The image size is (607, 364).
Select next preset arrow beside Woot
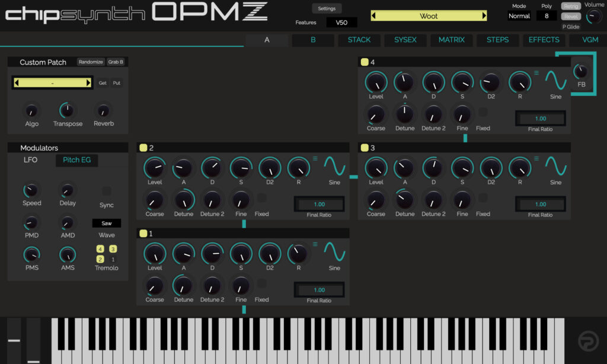pyautogui.click(x=484, y=16)
